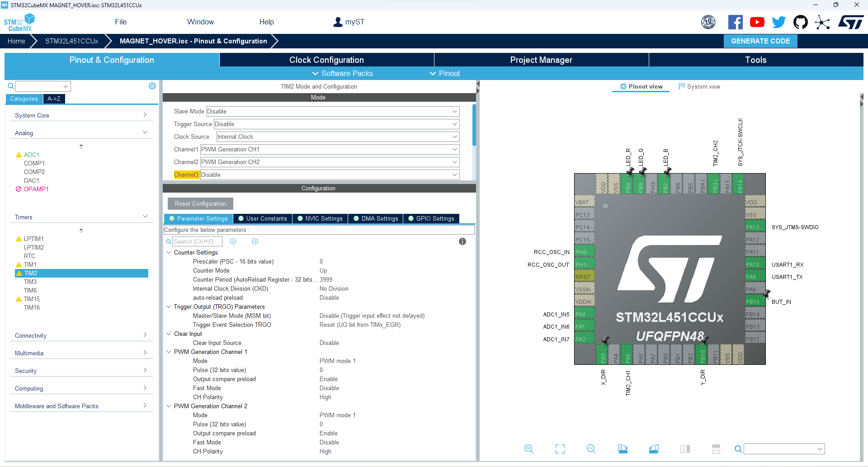Screen dimensions: 868x467
Task: Switch to Tools tab
Action: pyautogui.click(x=756, y=60)
